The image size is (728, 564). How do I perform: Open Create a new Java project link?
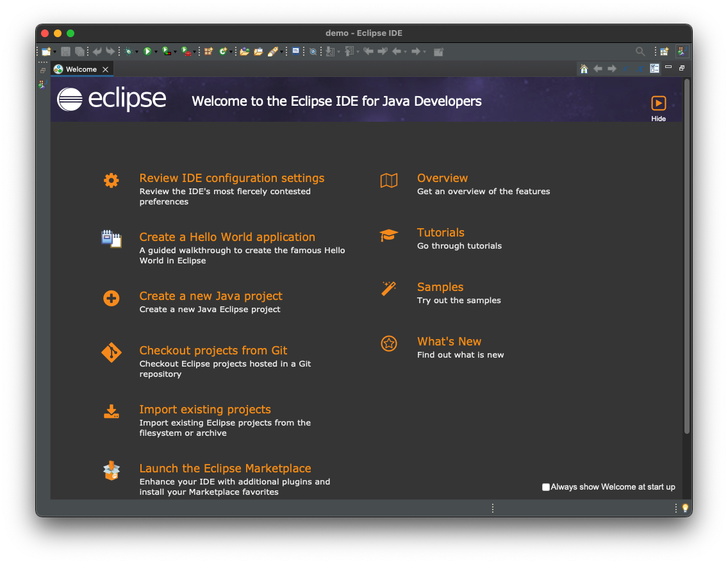(x=211, y=295)
